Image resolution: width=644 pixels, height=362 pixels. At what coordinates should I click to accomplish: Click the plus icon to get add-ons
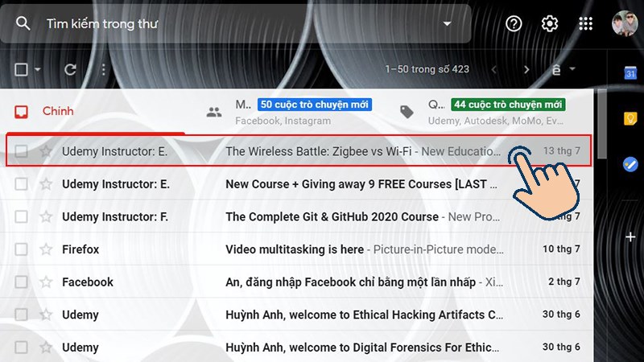(x=630, y=237)
